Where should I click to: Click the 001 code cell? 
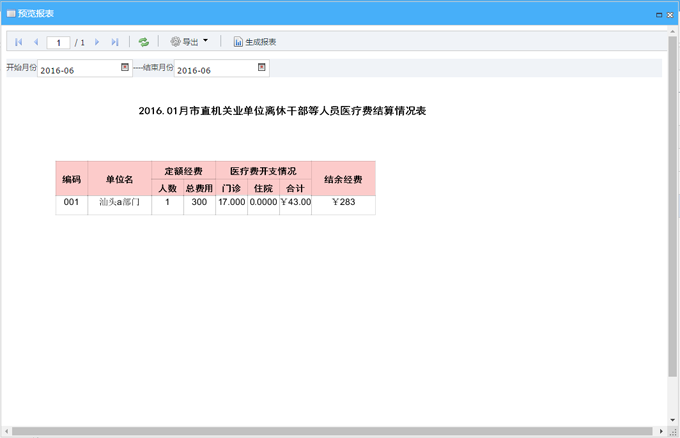[72, 205]
